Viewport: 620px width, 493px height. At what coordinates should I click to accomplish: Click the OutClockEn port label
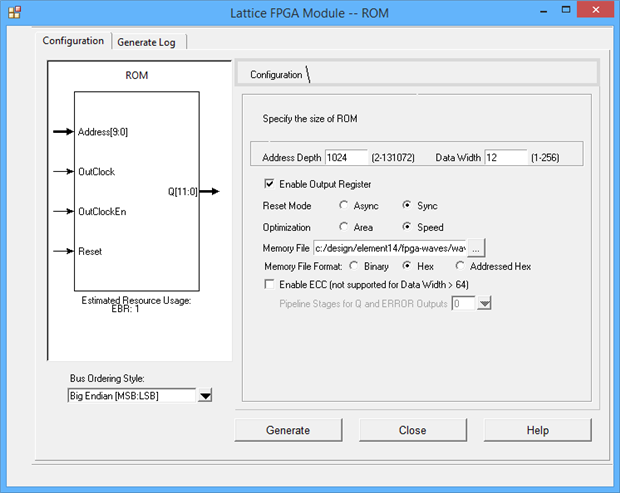click(x=102, y=212)
